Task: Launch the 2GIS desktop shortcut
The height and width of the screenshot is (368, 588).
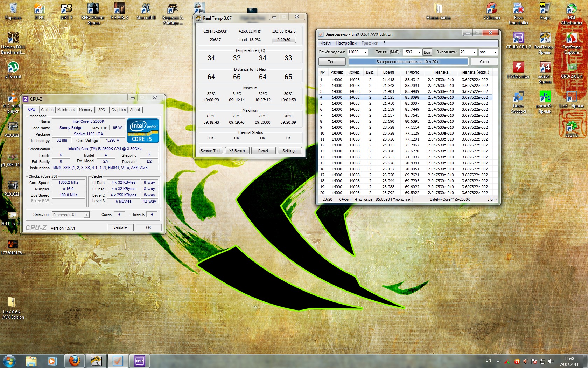Action: (x=40, y=11)
